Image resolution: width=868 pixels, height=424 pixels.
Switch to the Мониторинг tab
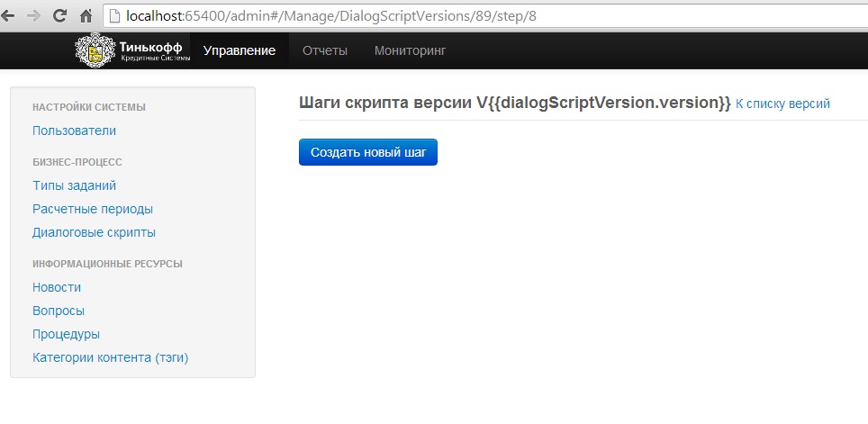(411, 51)
